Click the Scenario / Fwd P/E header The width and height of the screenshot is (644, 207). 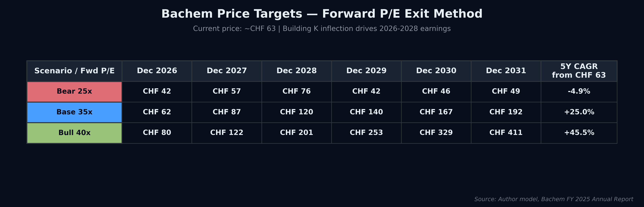click(x=74, y=71)
